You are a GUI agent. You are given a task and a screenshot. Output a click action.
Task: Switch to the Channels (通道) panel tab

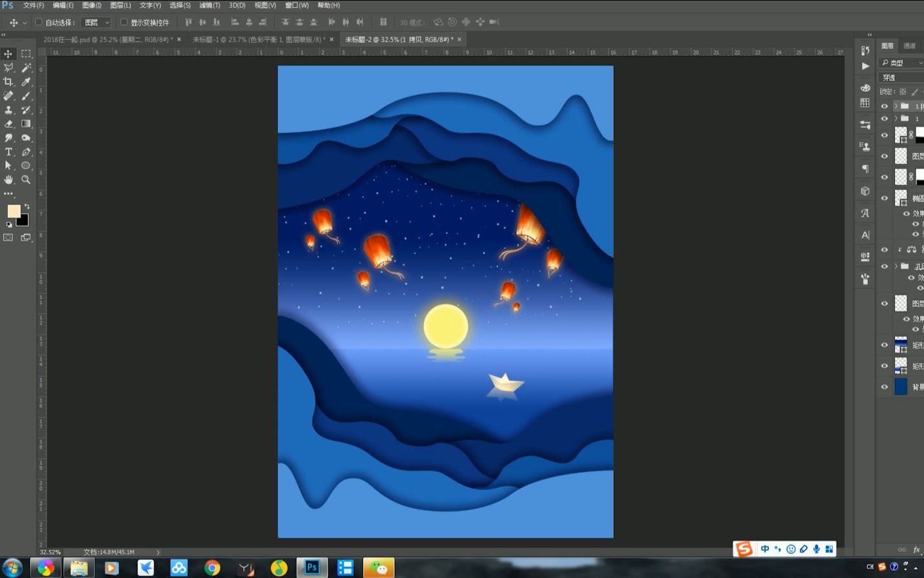pos(910,46)
